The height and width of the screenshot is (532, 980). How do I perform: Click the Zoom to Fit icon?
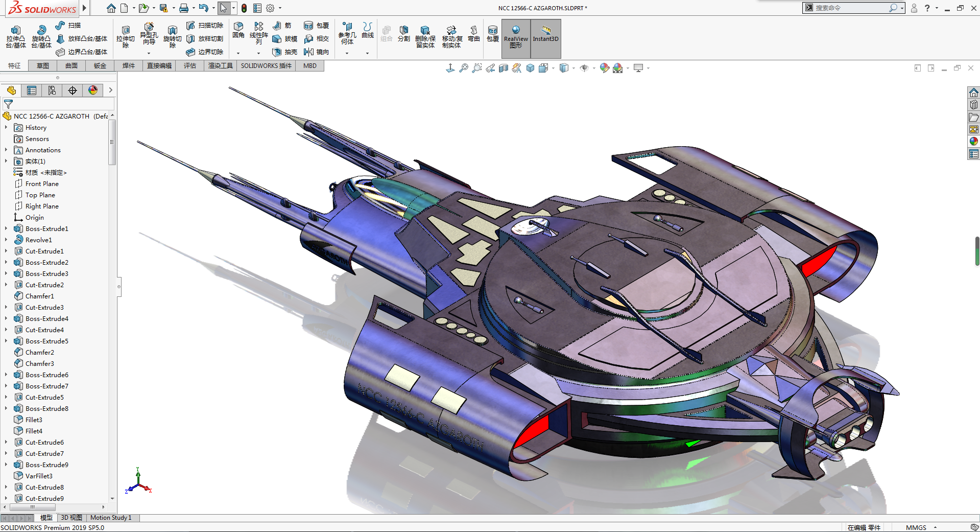463,68
